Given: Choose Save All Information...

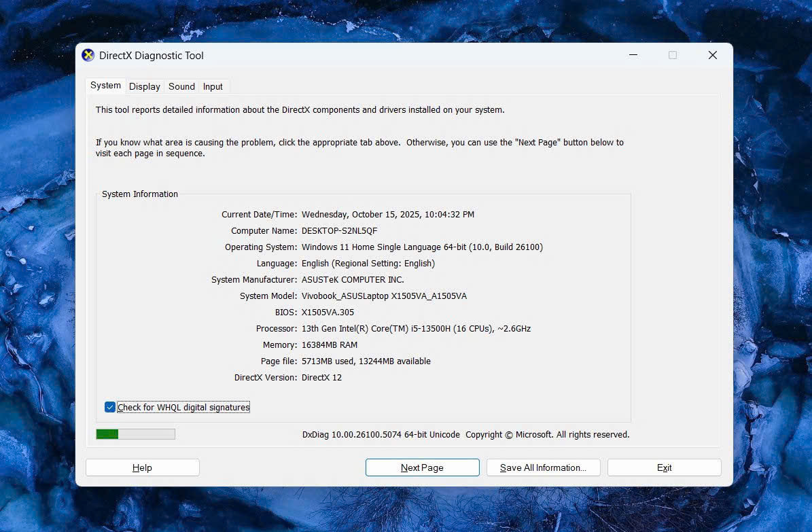Looking at the screenshot, I should (543, 467).
